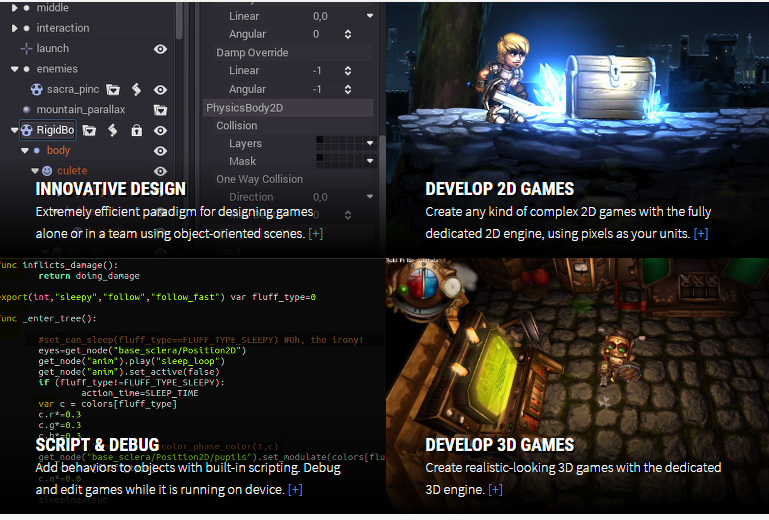Click the sacra_pinc script signal icon

136,89
